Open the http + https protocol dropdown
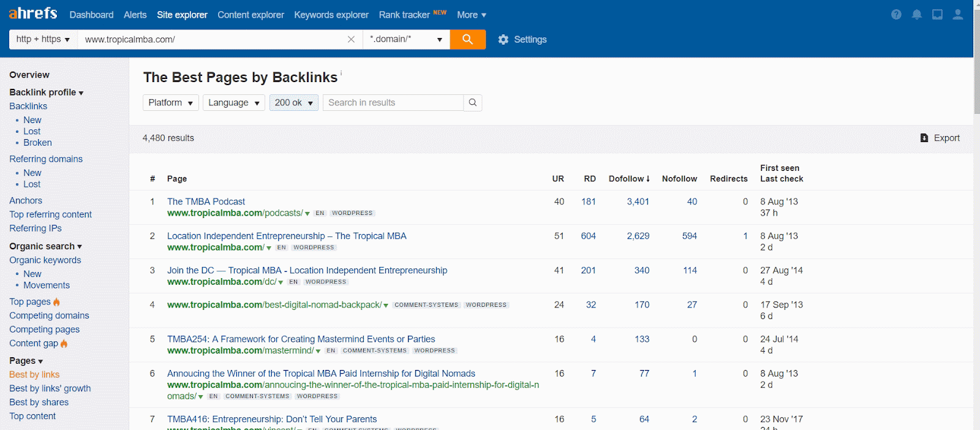Image resolution: width=980 pixels, height=430 pixels. pos(43,39)
